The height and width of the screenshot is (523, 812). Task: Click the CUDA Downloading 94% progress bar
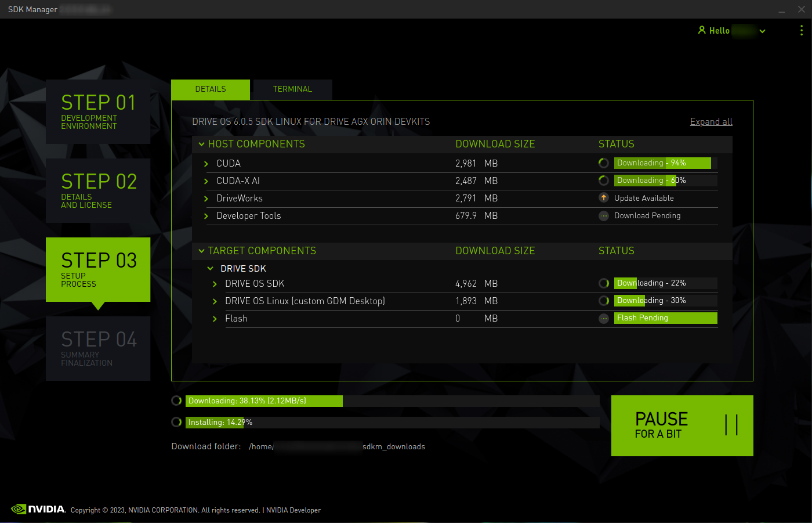pos(666,163)
